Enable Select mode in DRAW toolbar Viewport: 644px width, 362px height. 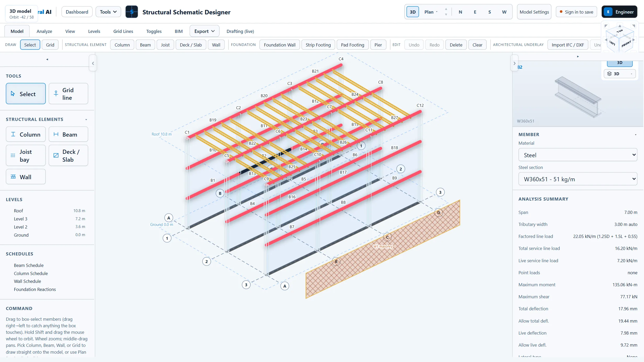(x=30, y=45)
